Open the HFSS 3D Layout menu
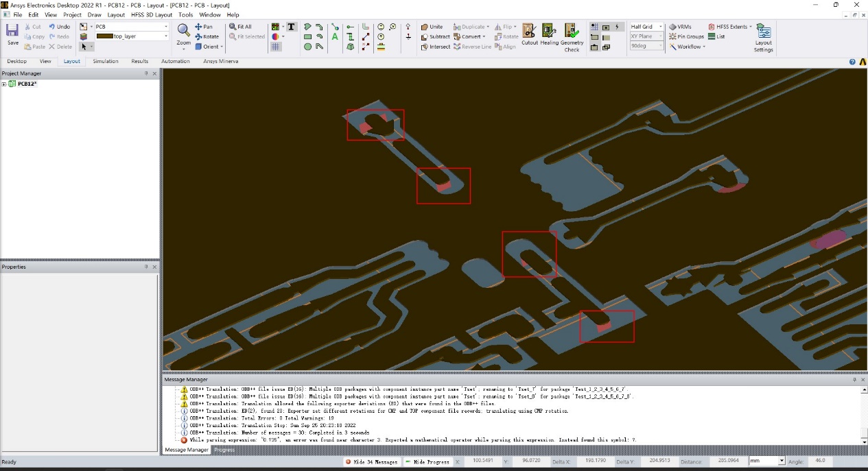This screenshot has height=471, width=868. [x=152, y=14]
